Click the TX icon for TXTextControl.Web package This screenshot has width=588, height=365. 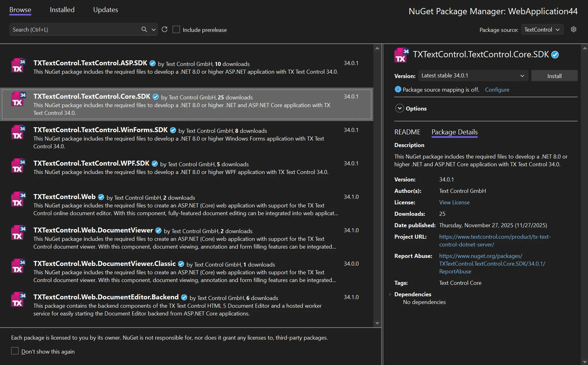point(18,199)
